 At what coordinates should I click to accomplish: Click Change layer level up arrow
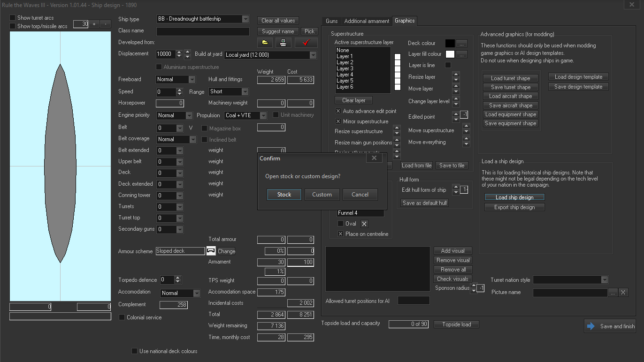tap(456, 98)
